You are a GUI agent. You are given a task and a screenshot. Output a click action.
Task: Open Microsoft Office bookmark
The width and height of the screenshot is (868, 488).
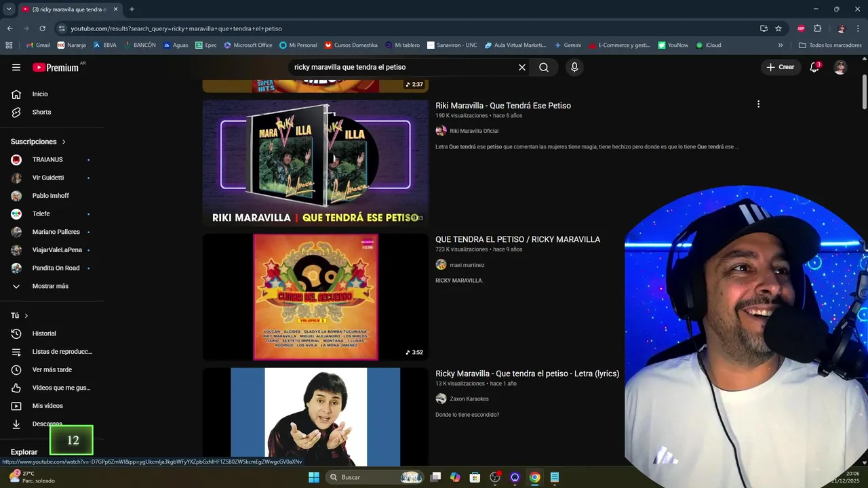[248, 45]
